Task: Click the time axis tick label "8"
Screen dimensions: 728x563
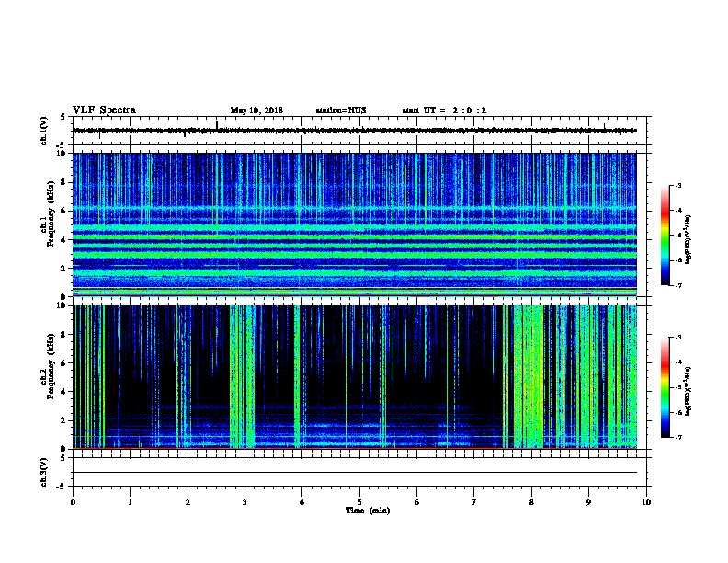Action: tap(531, 502)
